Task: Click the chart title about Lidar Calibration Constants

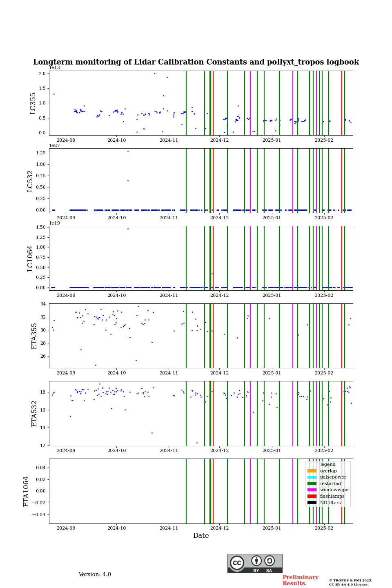Action: (x=196, y=62)
